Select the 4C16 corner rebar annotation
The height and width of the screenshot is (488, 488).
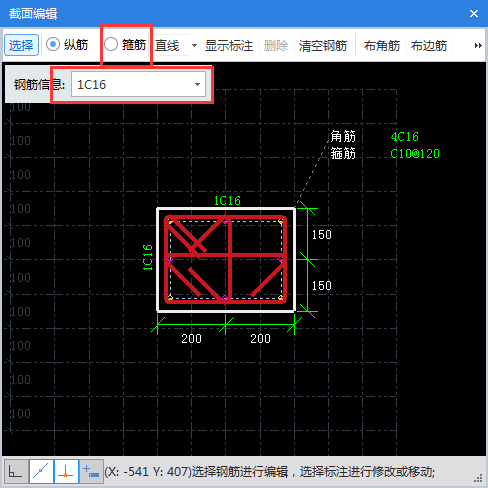[x=404, y=137]
